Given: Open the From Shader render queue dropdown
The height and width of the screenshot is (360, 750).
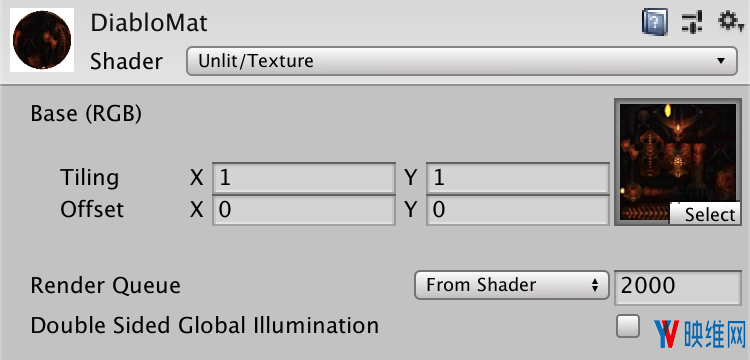Looking at the screenshot, I should 512,285.
